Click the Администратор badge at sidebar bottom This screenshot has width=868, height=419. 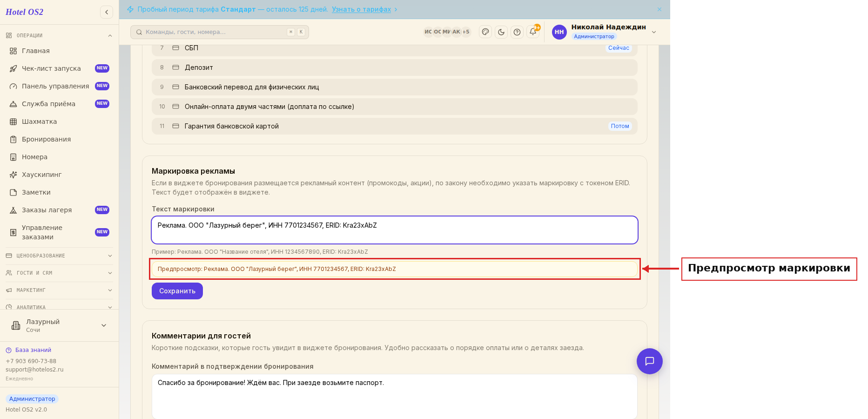(x=32, y=399)
